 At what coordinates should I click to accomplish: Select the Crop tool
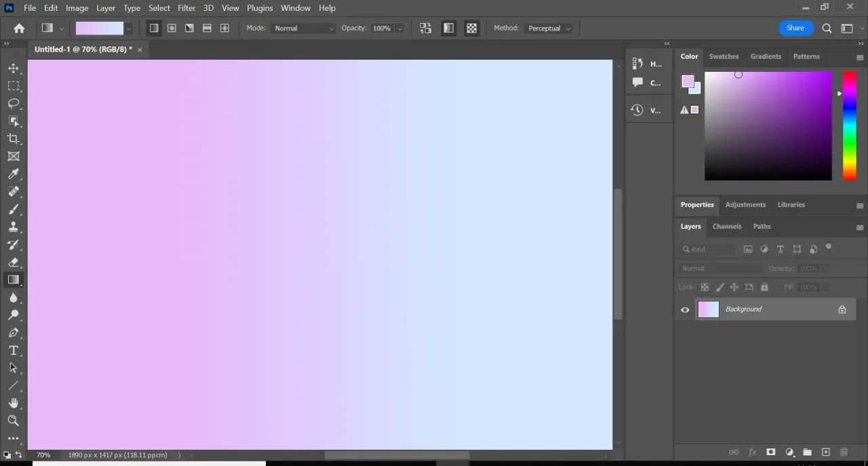[14, 138]
